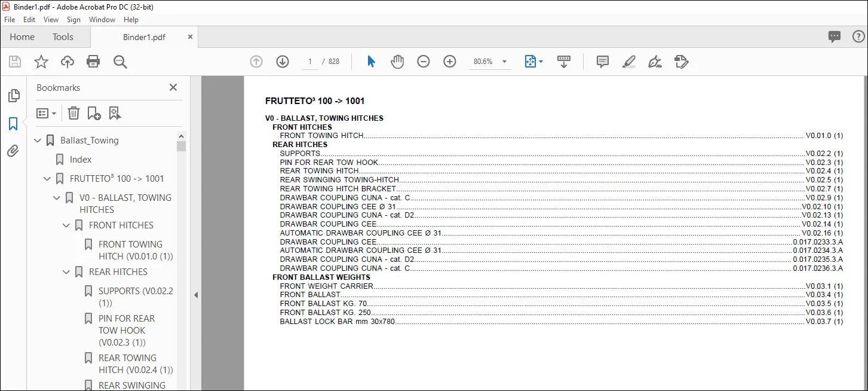The width and height of the screenshot is (868, 391).
Task: Click the scrolling mode keyboard icon
Action: [564, 62]
